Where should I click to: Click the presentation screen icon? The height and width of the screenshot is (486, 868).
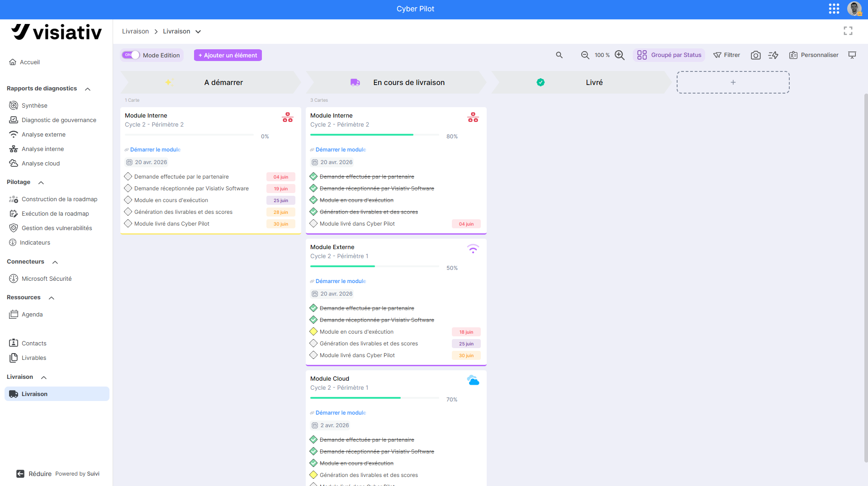pyautogui.click(x=852, y=55)
